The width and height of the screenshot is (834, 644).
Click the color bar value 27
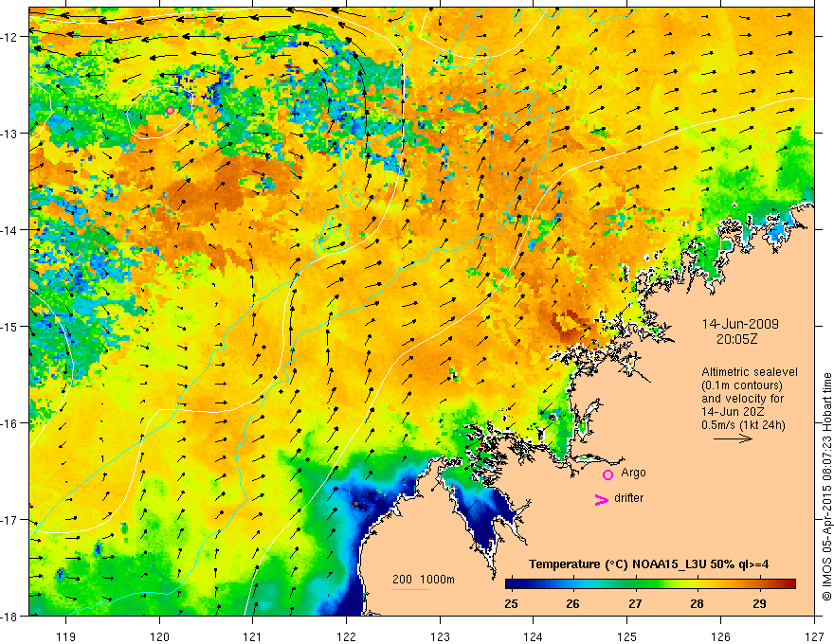coord(635,603)
